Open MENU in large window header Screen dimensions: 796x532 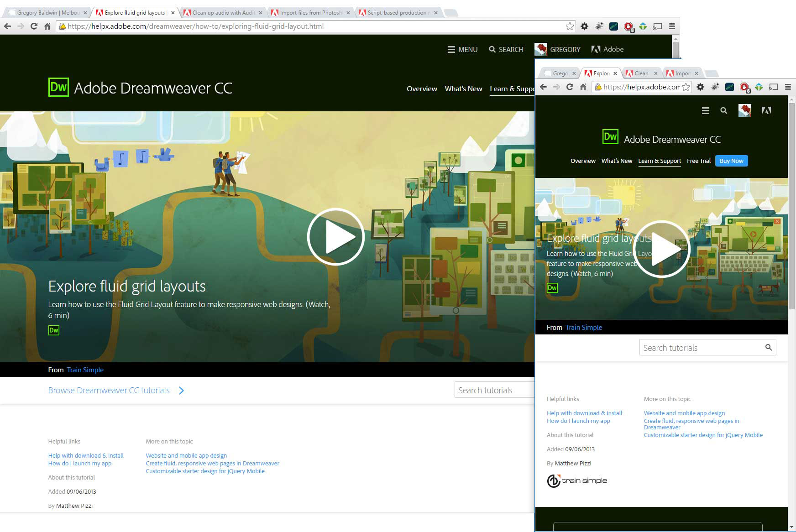point(462,49)
